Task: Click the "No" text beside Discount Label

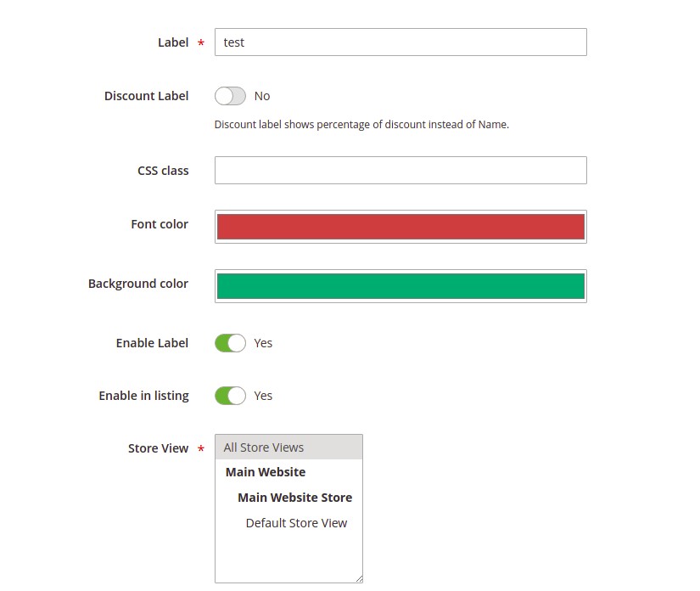Action: (x=262, y=96)
